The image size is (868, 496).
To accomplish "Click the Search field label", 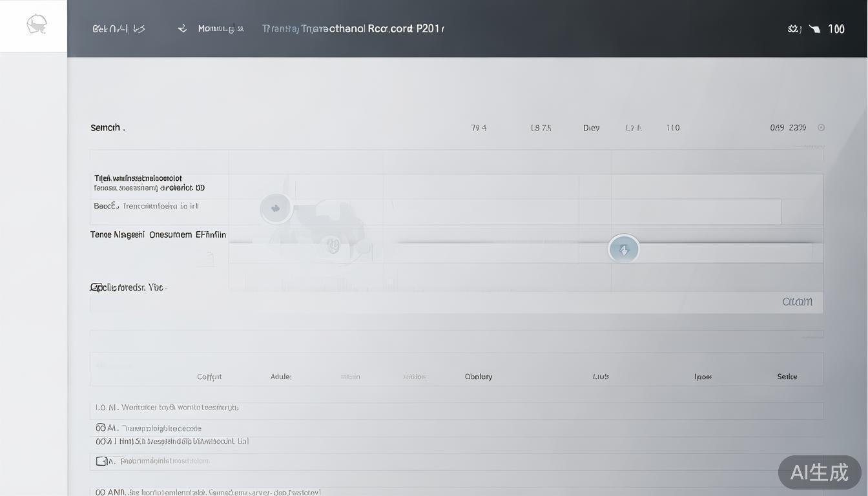I will point(107,128).
